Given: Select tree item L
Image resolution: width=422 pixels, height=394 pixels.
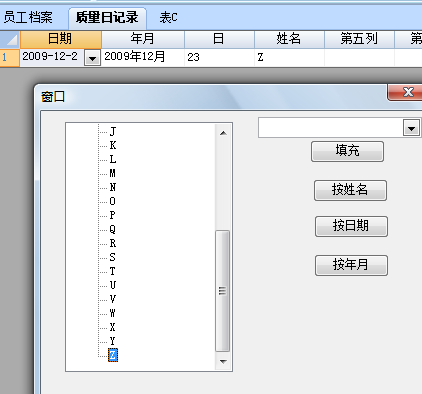Looking at the screenshot, I should tap(113, 159).
